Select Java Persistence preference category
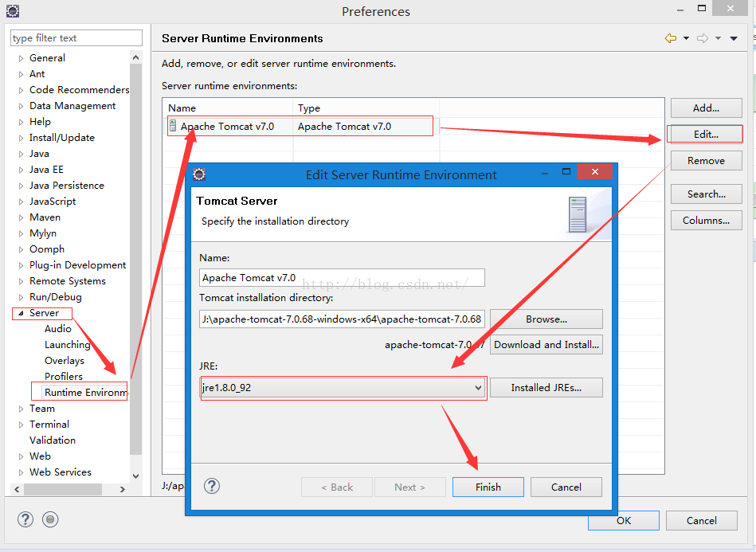This screenshot has height=552, width=756. [x=67, y=185]
